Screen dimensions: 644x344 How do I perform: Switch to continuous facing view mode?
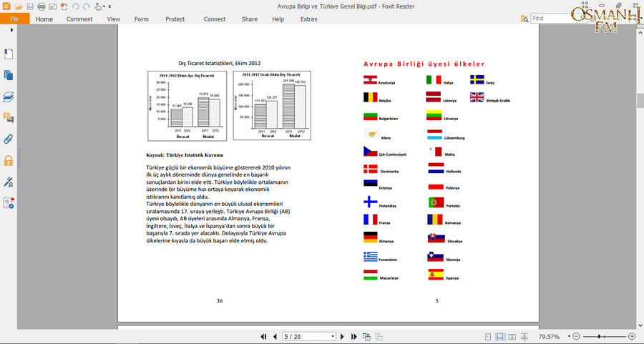[x=524, y=337]
